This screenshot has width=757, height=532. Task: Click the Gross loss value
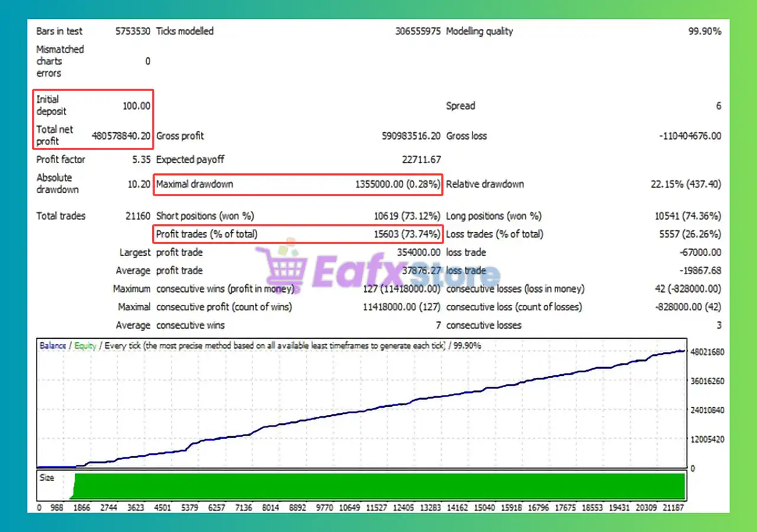click(x=690, y=136)
